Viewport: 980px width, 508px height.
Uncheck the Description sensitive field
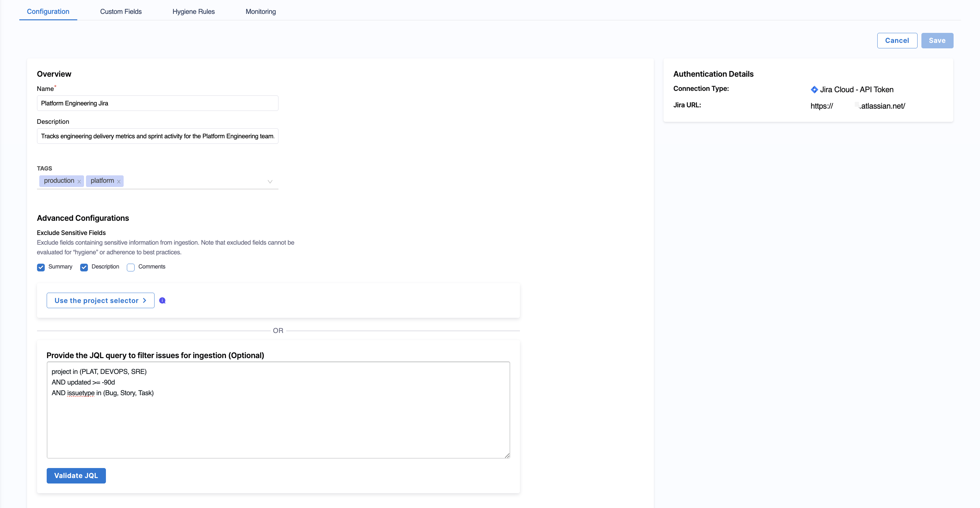tap(84, 267)
